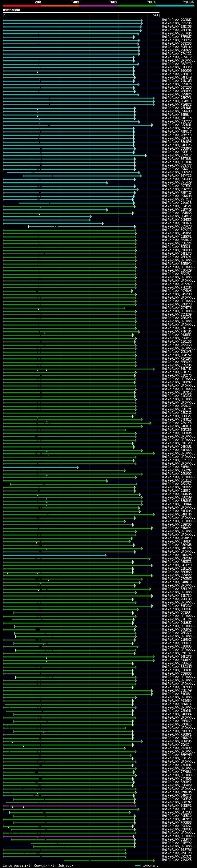Select the UniRef100_B9DI58 label
The image size is (197, 868).
177,26
